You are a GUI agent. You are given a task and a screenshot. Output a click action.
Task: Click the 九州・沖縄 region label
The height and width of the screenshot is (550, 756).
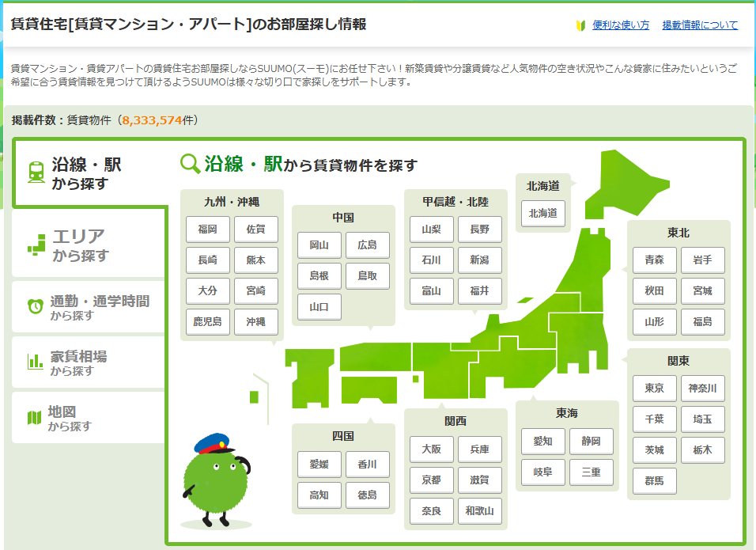pos(232,202)
